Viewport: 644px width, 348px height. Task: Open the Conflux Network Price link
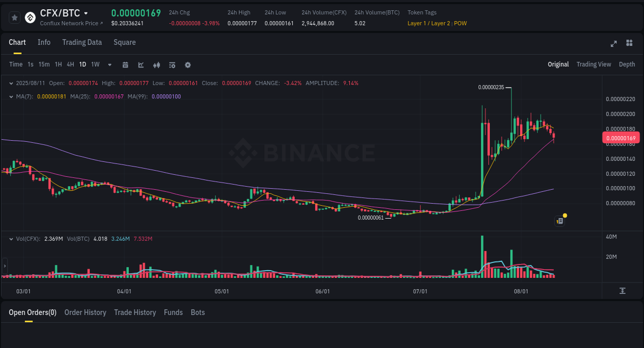72,23
